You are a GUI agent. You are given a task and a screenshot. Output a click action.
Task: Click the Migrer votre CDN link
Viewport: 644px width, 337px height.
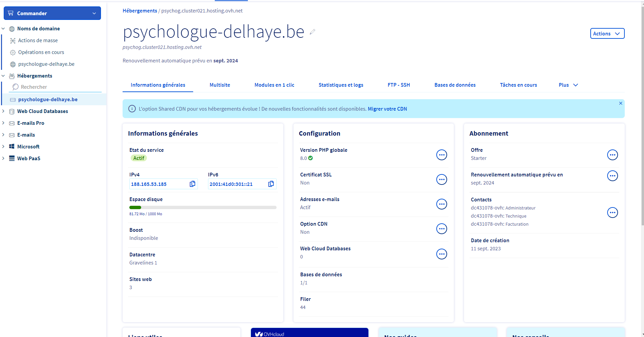[387, 109]
